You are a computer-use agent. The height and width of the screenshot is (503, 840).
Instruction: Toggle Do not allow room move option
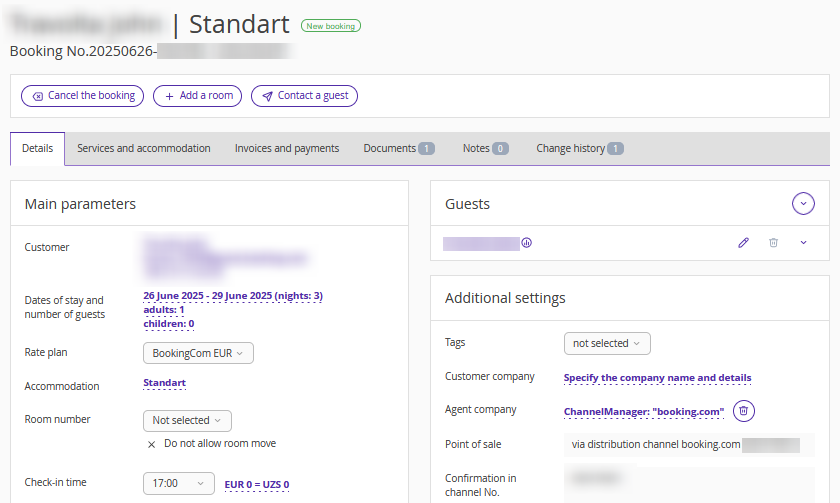(152, 444)
